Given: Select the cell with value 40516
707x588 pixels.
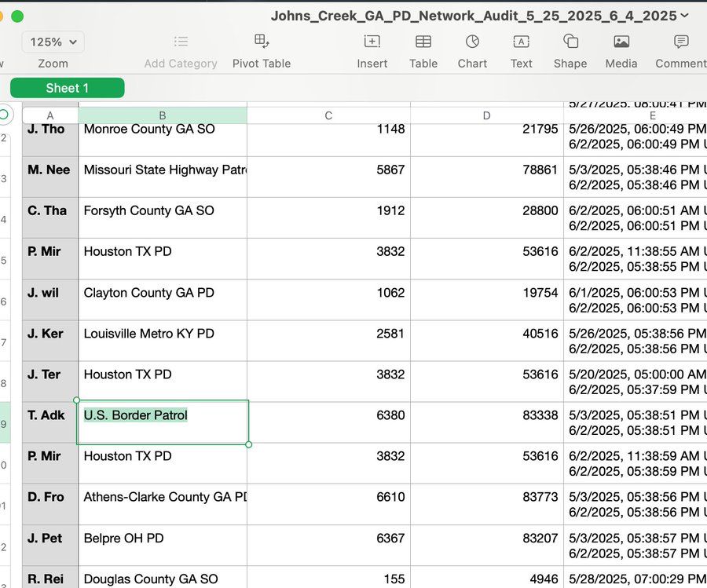Looking at the screenshot, I should pos(487,341).
